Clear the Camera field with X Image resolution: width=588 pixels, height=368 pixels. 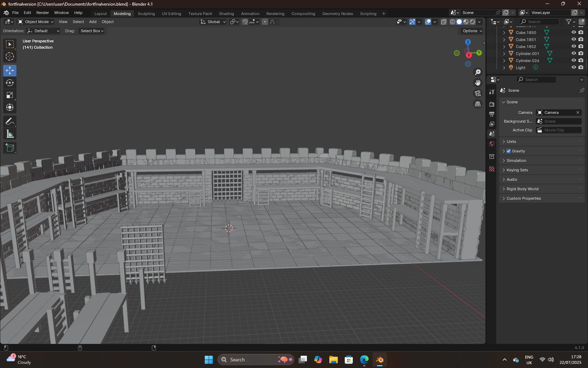click(578, 113)
